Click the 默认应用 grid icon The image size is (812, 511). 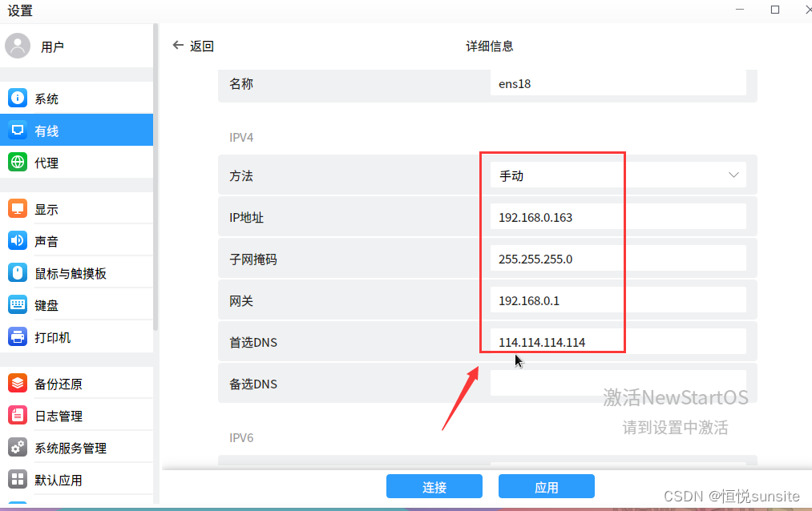click(x=18, y=480)
